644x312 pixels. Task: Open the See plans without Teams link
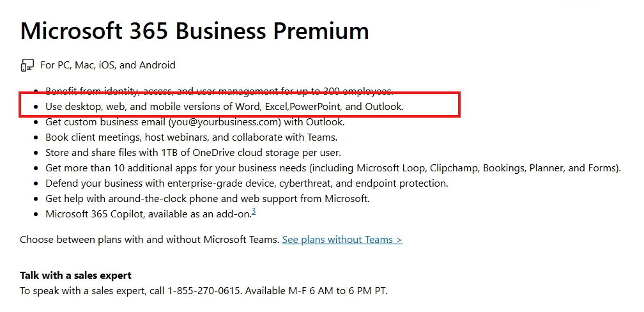pyautogui.click(x=342, y=240)
